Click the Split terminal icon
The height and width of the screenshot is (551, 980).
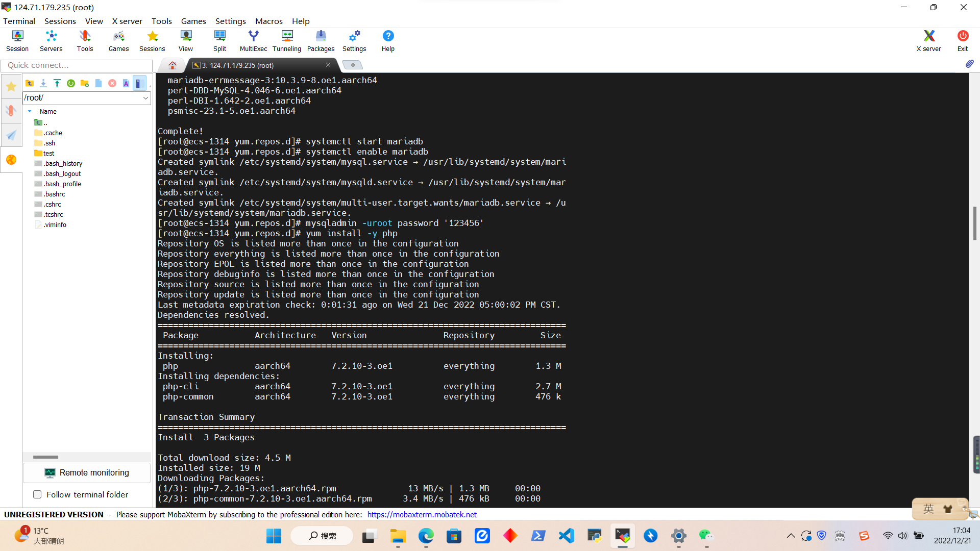pyautogui.click(x=219, y=40)
